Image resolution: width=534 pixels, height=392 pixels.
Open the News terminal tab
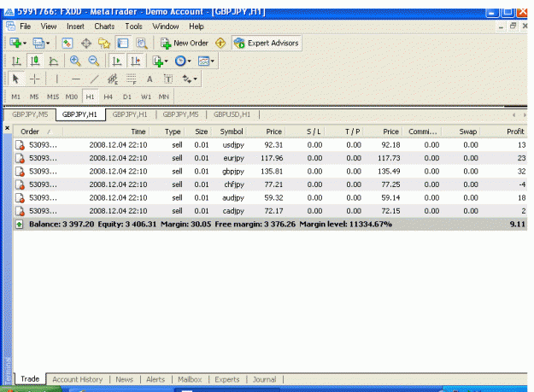click(x=124, y=380)
